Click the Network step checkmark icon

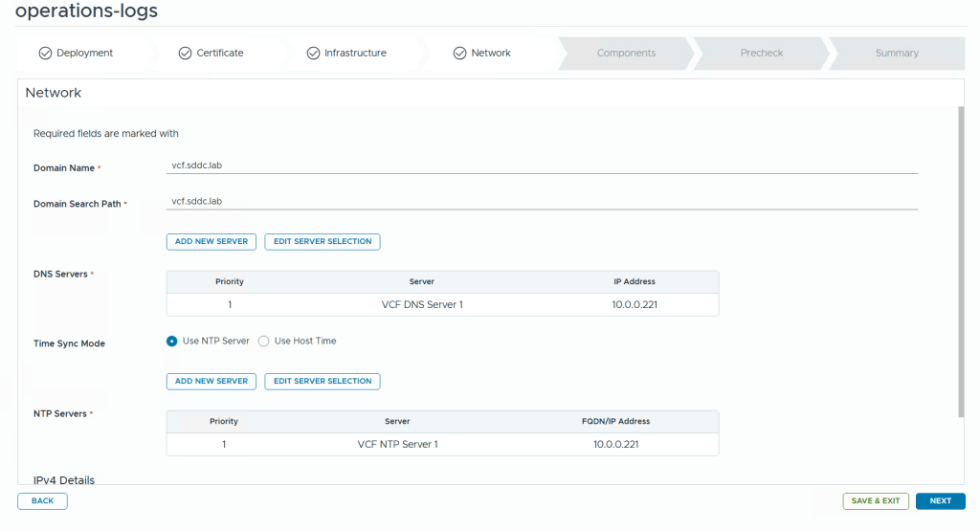point(459,54)
